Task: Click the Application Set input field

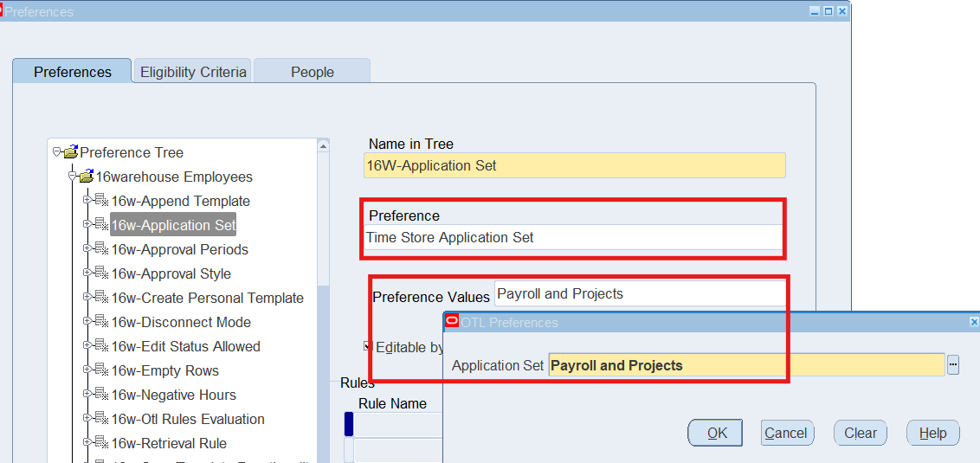Action: point(745,365)
